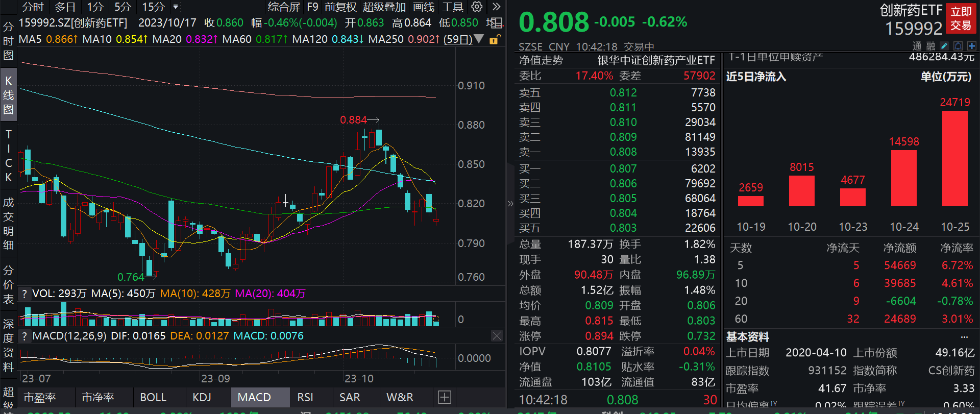Expand the time period dropdown arrow
Image resolution: width=980 pixels, height=414 pixels.
[176, 7]
